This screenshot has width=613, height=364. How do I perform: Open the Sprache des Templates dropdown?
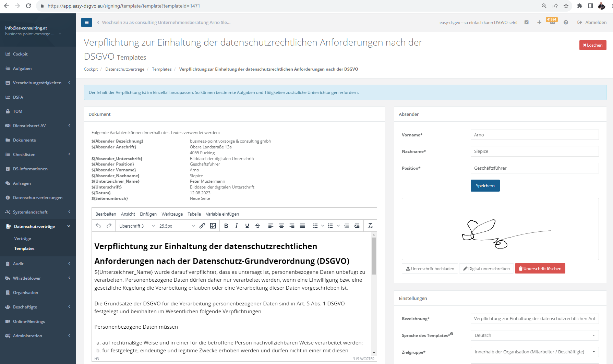click(x=534, y=335)
